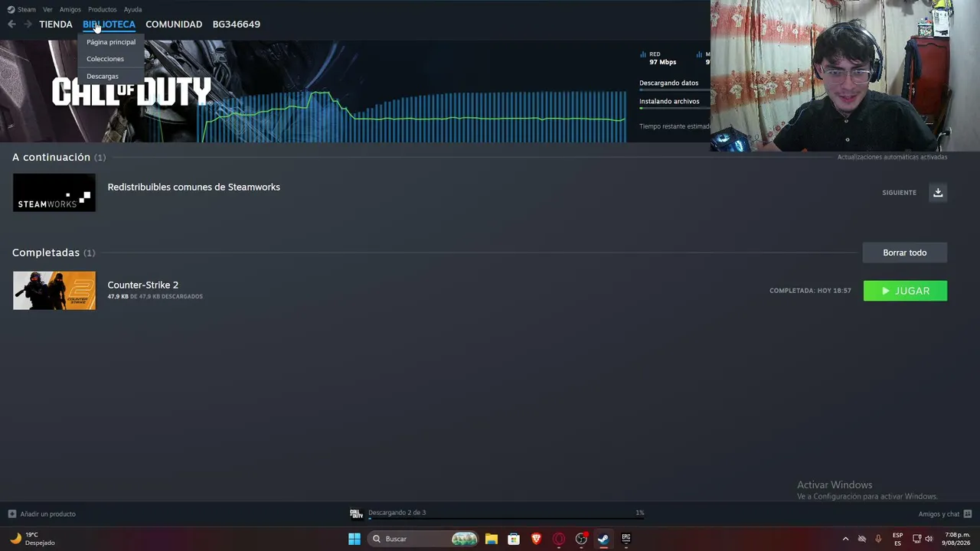Click the Call of Duty icon in the status bar

tap(356, 514)
